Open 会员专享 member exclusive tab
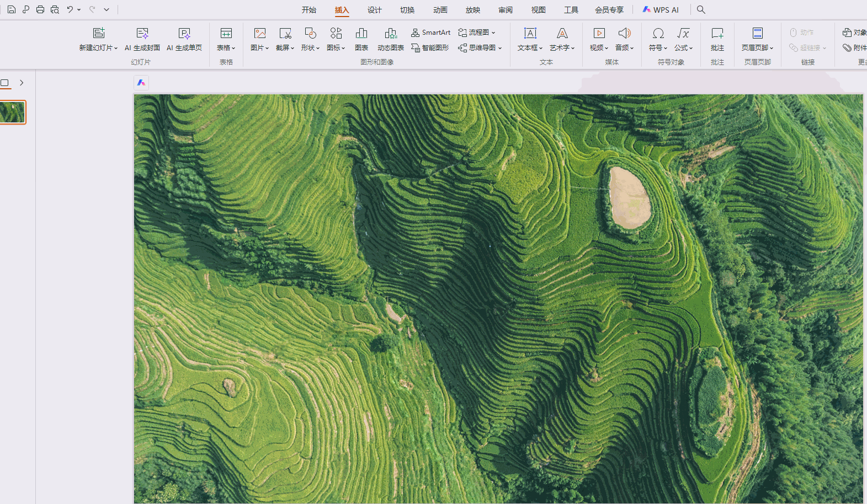 coord(609,10)
